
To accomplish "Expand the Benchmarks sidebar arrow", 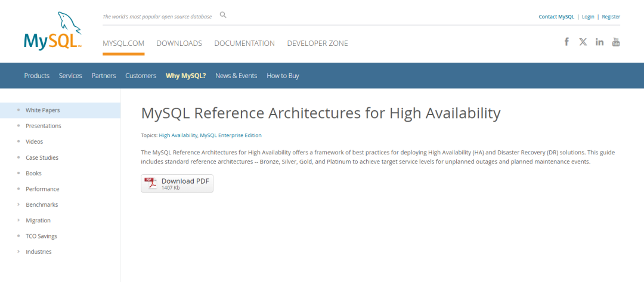I will tap(18, 204).
